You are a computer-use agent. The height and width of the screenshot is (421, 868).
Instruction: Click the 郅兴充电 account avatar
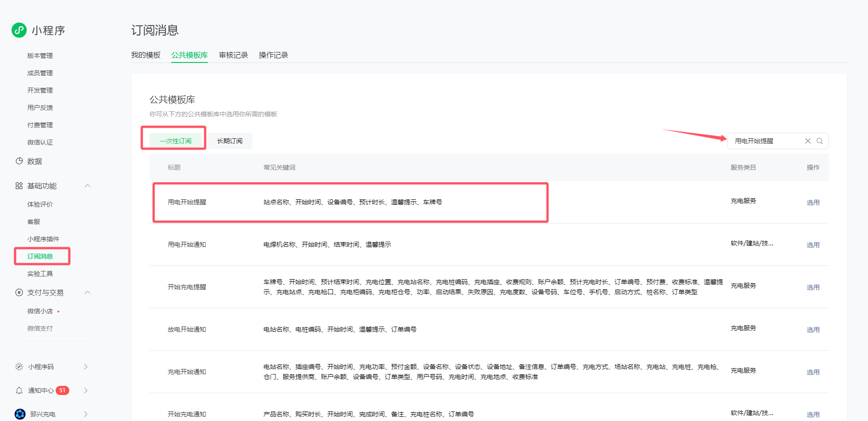[x=20, y=414]
